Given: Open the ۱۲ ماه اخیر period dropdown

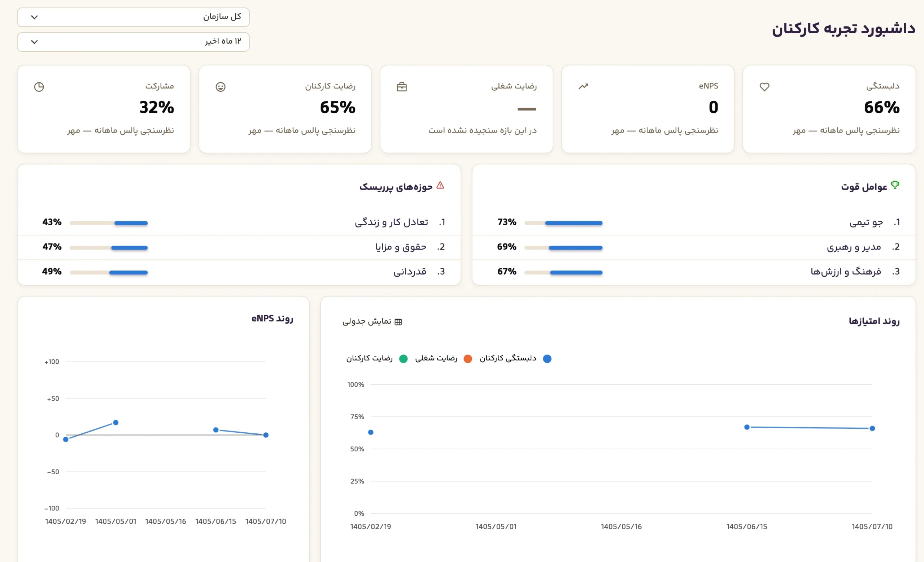Looking at the screenshot, I should coord(133,42).
